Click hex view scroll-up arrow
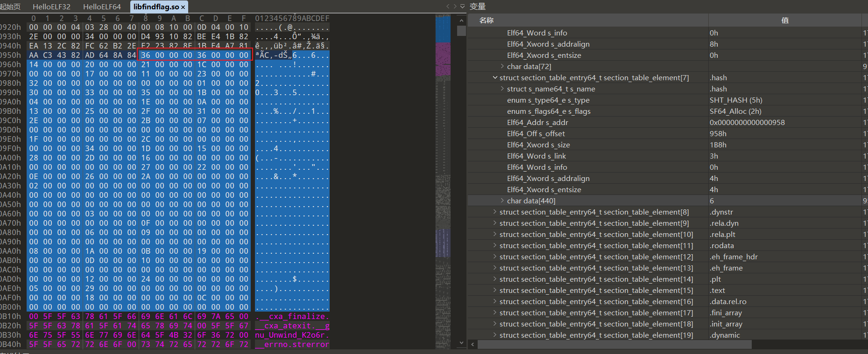This screenshot has height=354, width=868. pyautogui.click(x=461, y=21)
